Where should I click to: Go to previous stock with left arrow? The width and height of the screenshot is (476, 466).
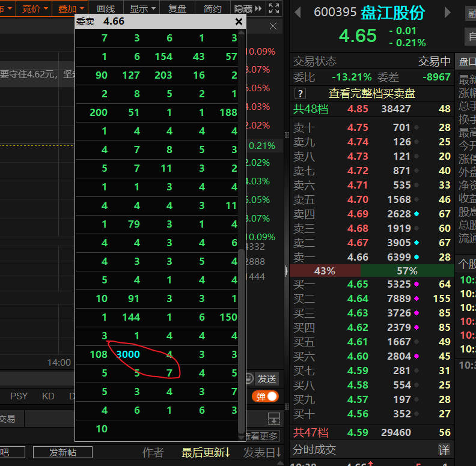pyautogui.click(x=298, y=13)
